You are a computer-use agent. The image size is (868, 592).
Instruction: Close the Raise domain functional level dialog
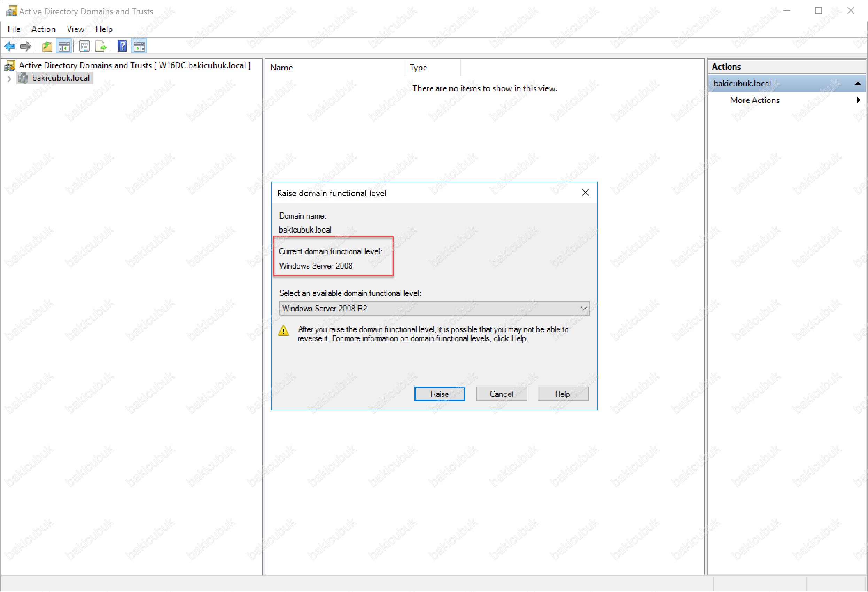point(585,192)
